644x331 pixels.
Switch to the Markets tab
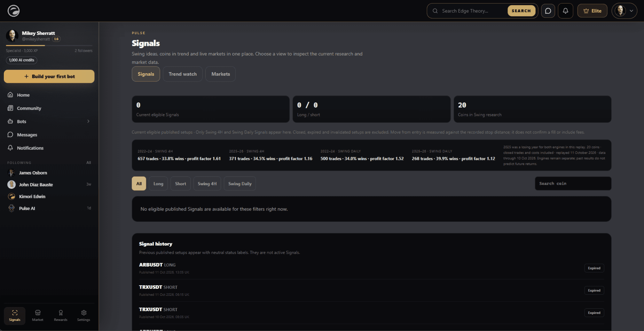(221, 74)
